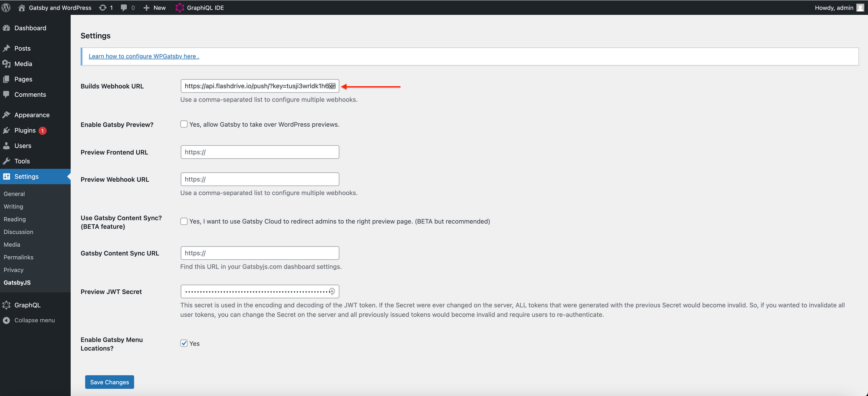Open the comments bubble icon in admin bar
868x396 pixels.
click(x=124, y=8)
